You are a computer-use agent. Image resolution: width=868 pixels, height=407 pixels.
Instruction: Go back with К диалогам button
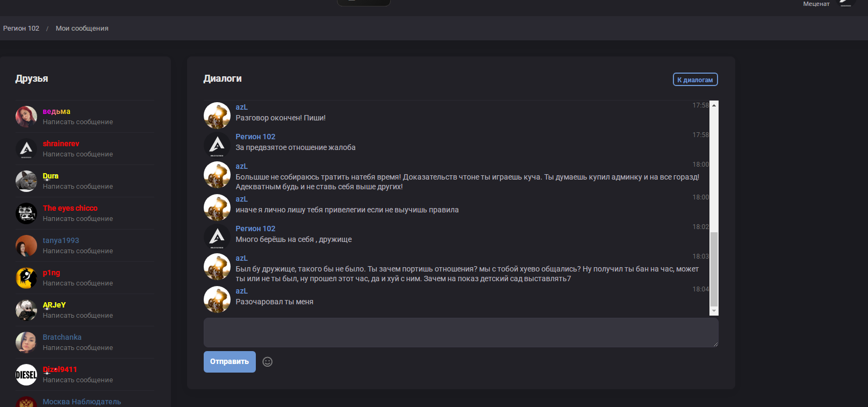pos(695,80)
